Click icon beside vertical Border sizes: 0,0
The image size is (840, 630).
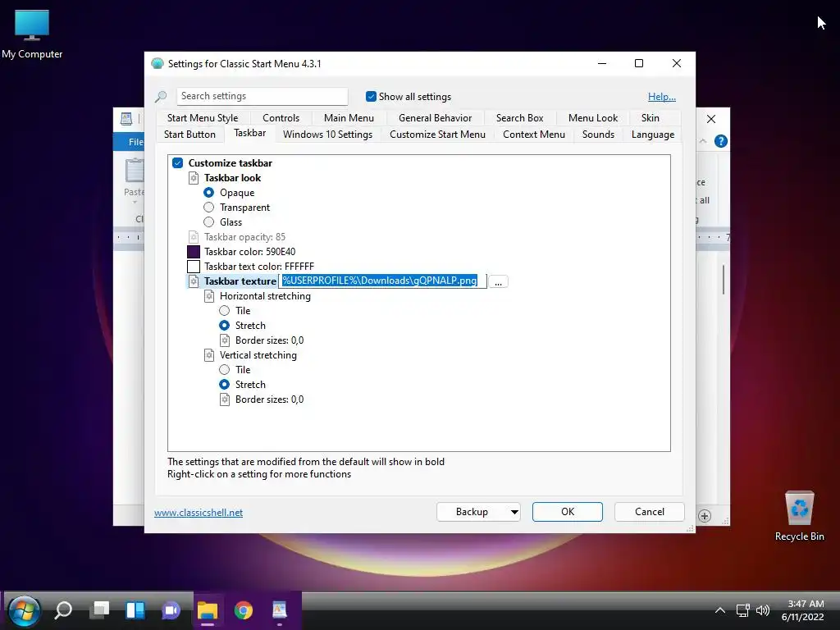pos(225,399)
